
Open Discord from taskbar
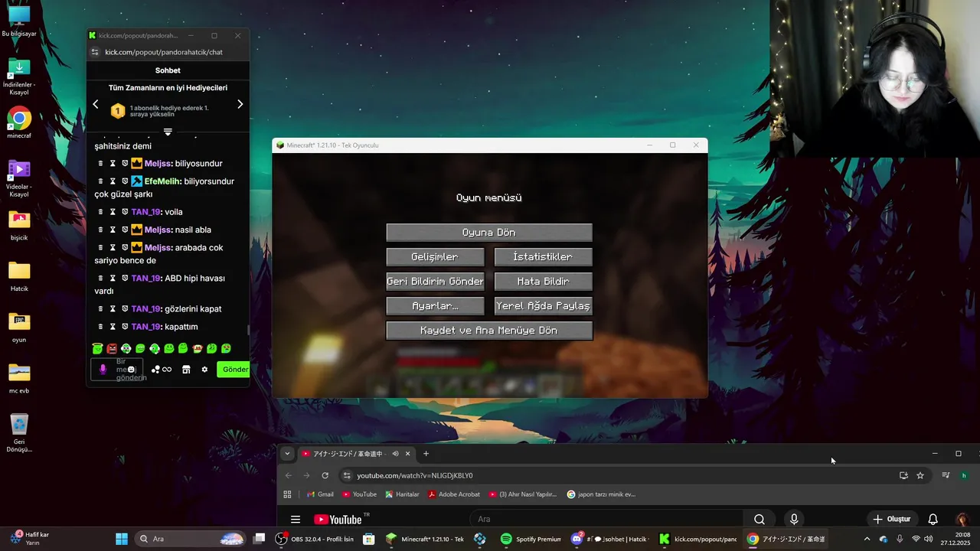click(x=609, y=539)
